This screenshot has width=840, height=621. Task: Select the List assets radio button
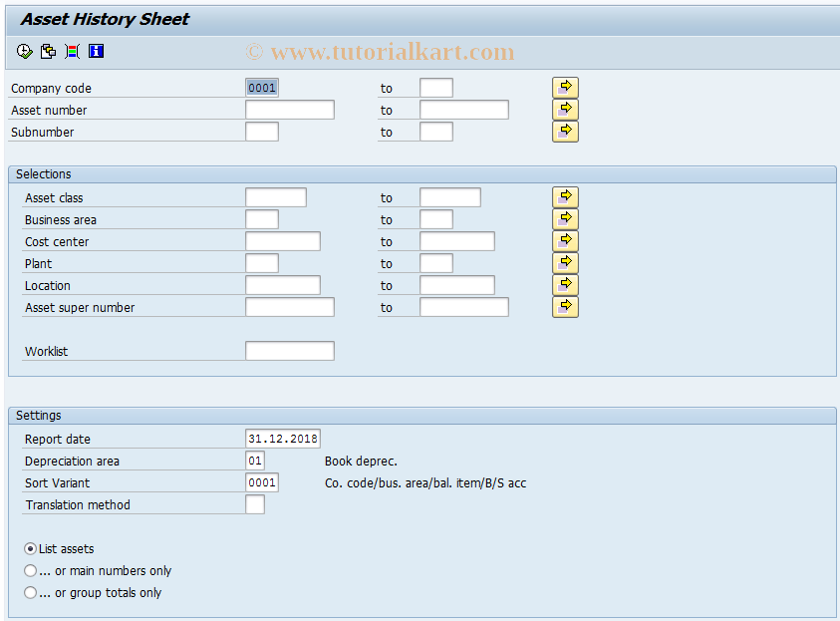31,548
